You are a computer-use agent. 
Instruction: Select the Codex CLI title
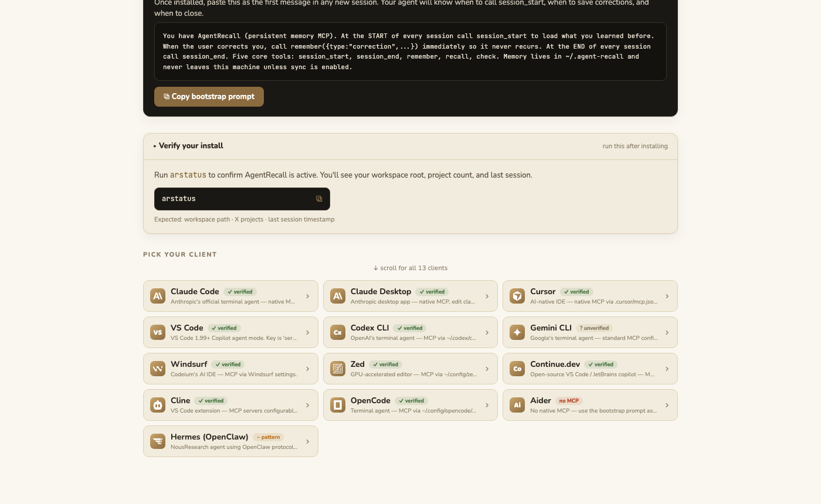369,328
